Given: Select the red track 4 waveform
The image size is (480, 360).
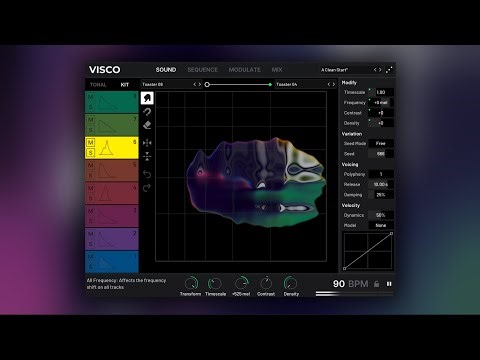Looking at the screenshot, I should click(x=105, y=193).
